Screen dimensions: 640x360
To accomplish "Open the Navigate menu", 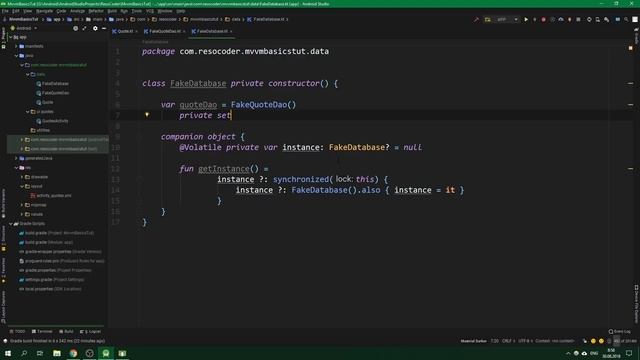I will pyautogui.click(x=44, y=11).
